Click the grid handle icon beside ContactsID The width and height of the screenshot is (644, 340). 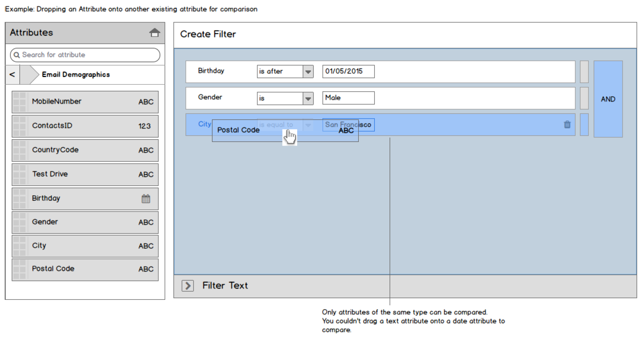click(x=20, y=126)
